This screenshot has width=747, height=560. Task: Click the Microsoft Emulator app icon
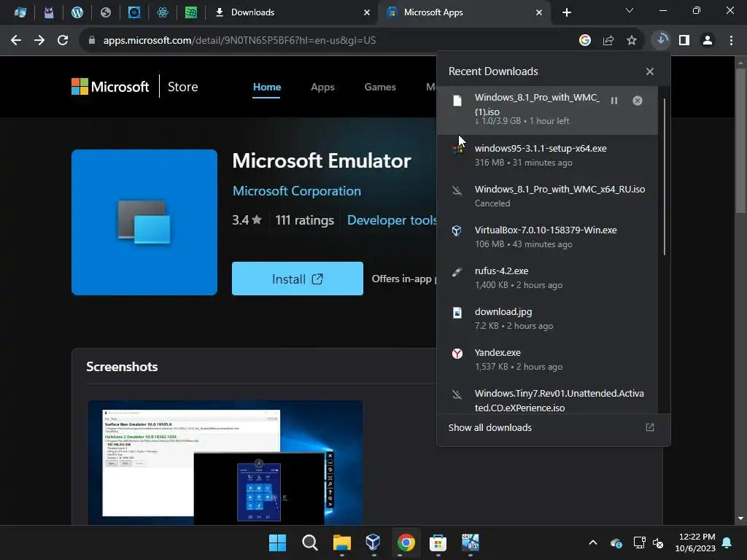click(144, 222)
